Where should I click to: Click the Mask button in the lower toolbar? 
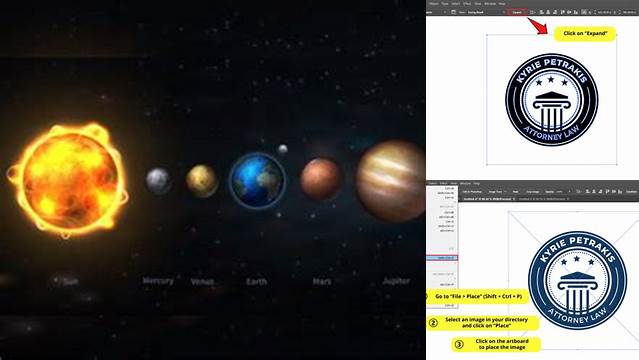[516, 192]
